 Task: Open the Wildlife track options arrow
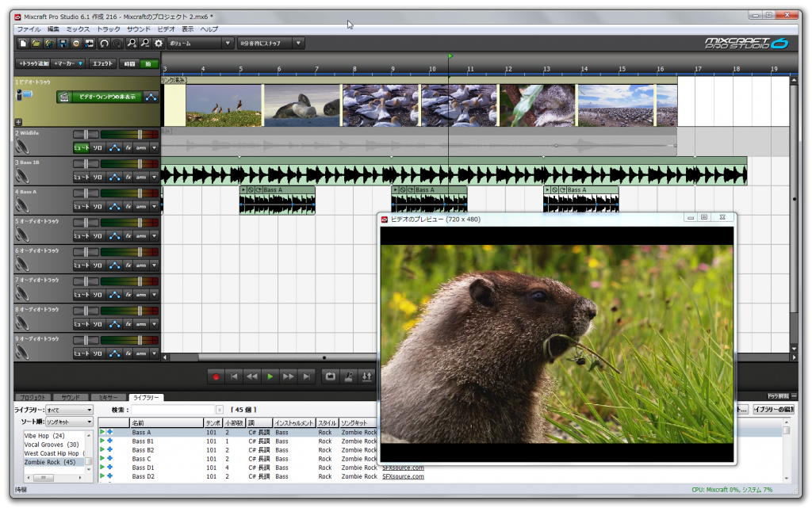point(154,148)
